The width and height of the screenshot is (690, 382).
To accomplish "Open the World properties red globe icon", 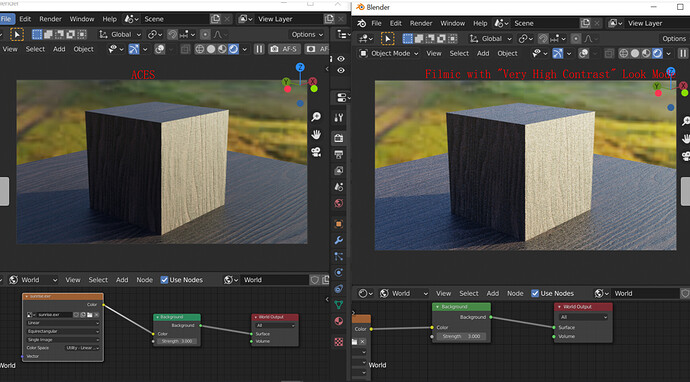I will click(x=338, y=203).
